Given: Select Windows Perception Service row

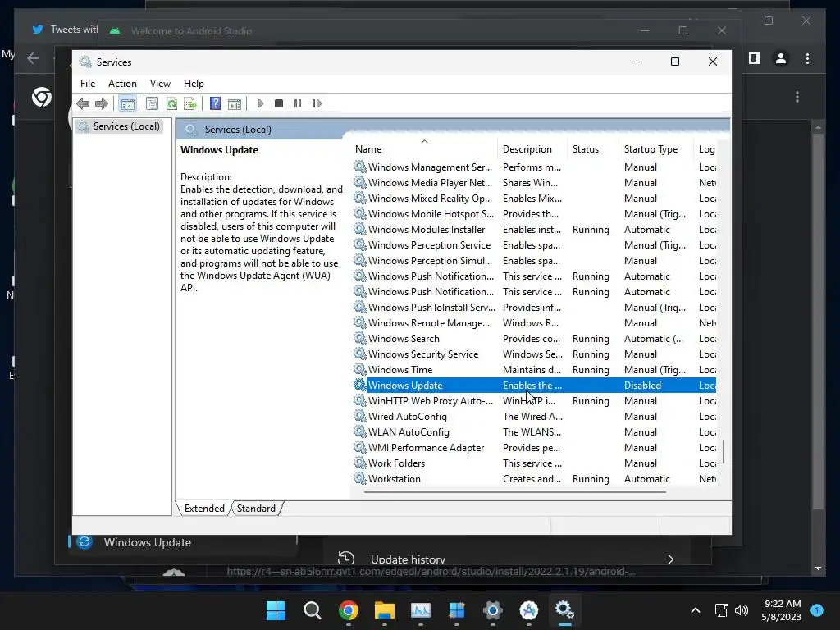Looking at the screenshot, I should [x=534, y=244].
